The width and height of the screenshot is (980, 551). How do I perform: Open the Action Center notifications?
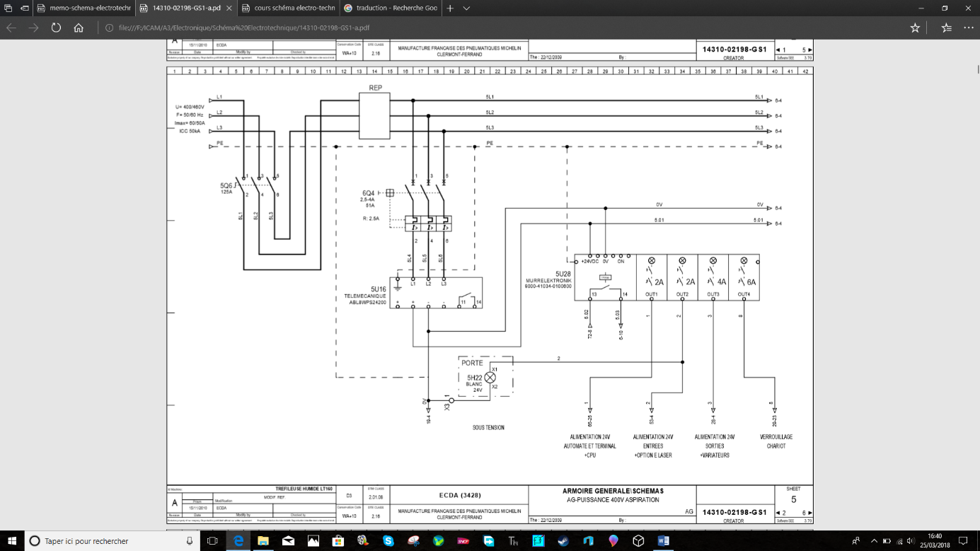click(964, 541)
